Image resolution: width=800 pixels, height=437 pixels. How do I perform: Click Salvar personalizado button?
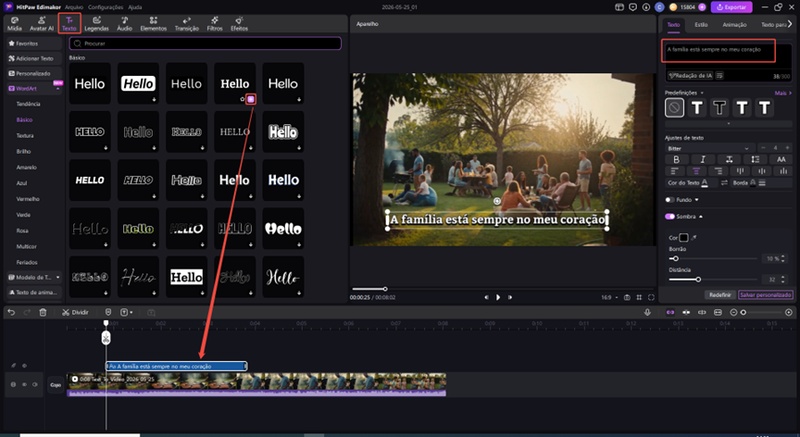pos(765,295)
